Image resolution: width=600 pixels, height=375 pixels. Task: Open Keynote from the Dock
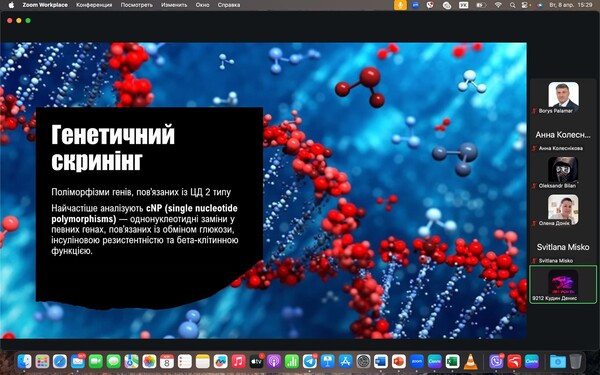tap(328, 361)
